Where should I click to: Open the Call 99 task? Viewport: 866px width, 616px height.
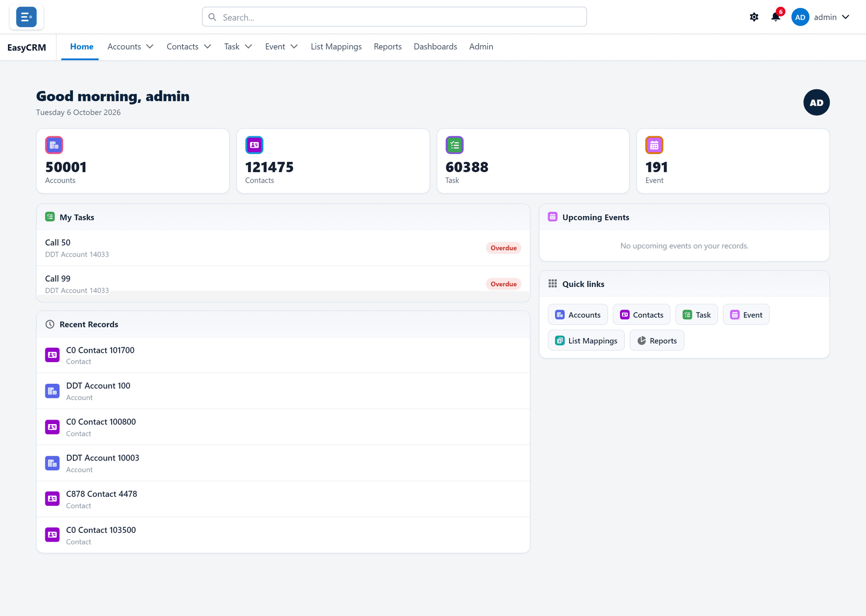tap(283, 284)
